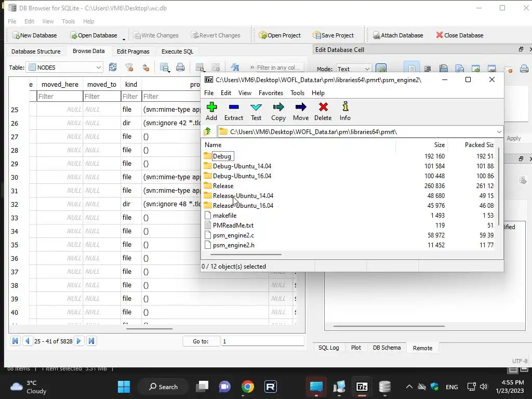Refresh the NODES table data
Screen dimensions: 532x399
113,67
